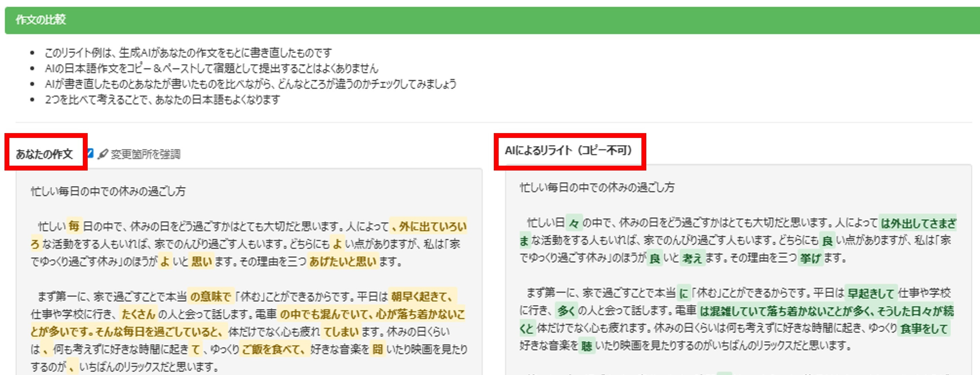Select the AIによるリライト（コピー不可） heading
This screenshot has height=375, width=980.
pyautogui.click(x=568, y=151)
